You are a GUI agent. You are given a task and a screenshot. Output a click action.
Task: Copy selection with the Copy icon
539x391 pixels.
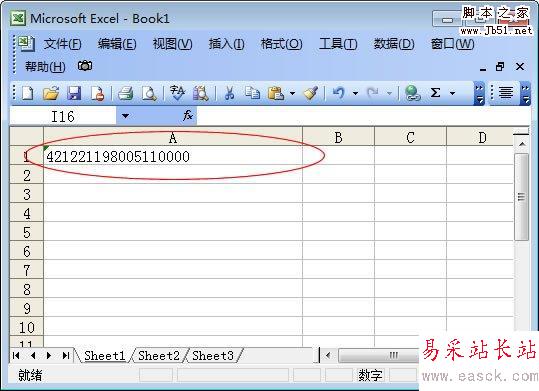coord(252,93)
